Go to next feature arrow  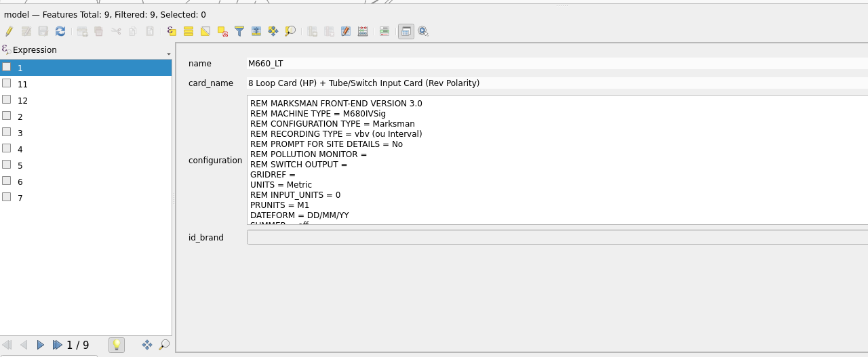pyautogui.click(x=41, y=345)
